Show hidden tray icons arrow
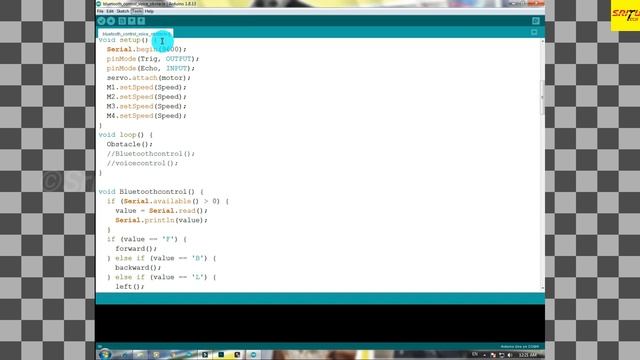The height and width of the screenshot is (360, 640). 484,355
